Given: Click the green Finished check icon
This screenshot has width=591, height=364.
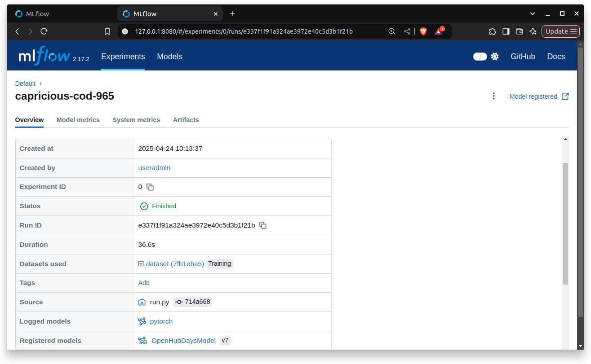Looking at the screenshot, I should point(144,206).
